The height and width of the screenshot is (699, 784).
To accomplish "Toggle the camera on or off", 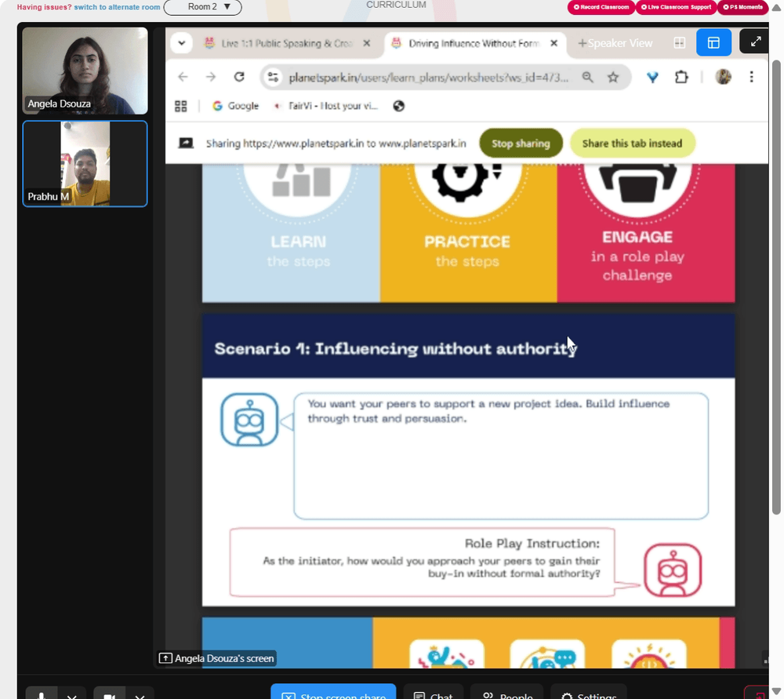I will (110, 694).
